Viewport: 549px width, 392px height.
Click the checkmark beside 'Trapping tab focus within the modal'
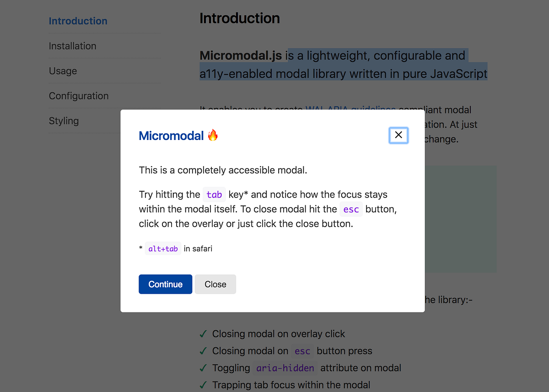(x=203, y=385)
